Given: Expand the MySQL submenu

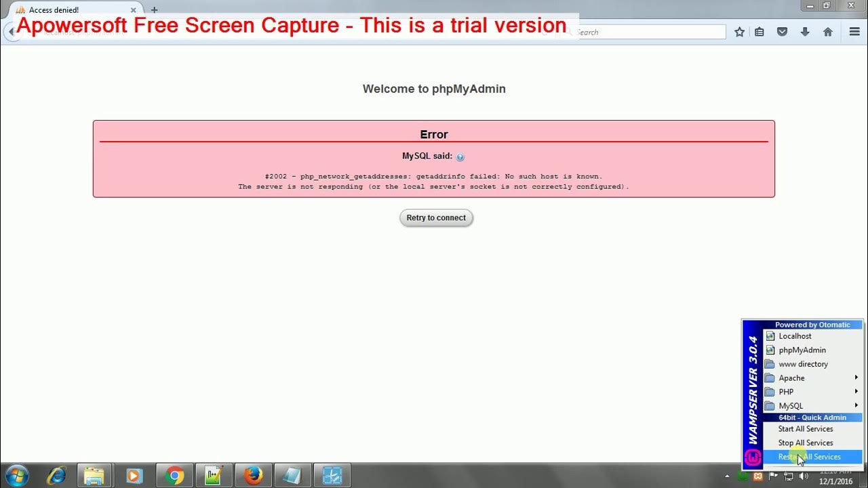Looking at the screenshot, I should tap(812, 406).
